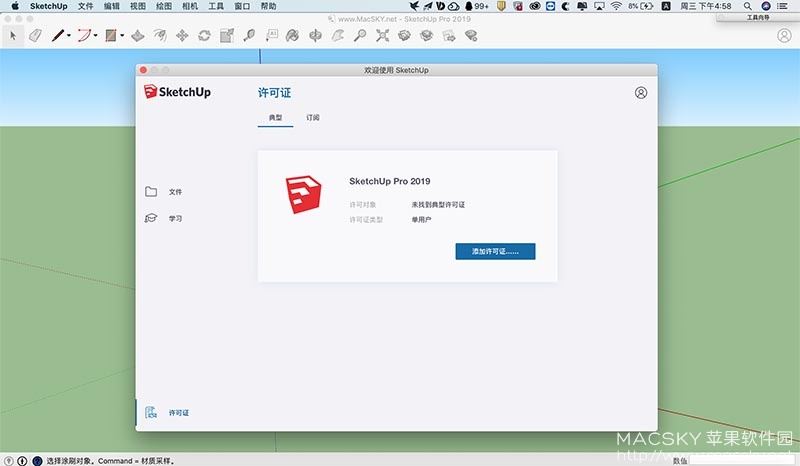Select the arrow Select tool
This screenshot has height=466, width=800.
coord(13,36)
